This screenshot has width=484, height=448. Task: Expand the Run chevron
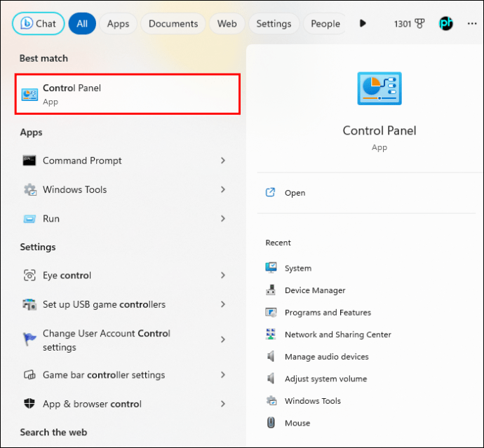point(223,219)
